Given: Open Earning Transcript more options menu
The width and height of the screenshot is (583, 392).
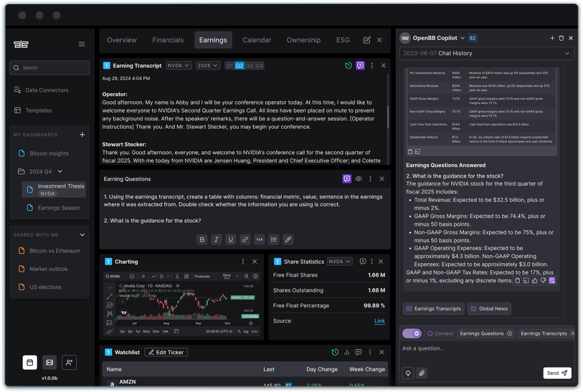Looking at the screenshot, I should 372,66.
